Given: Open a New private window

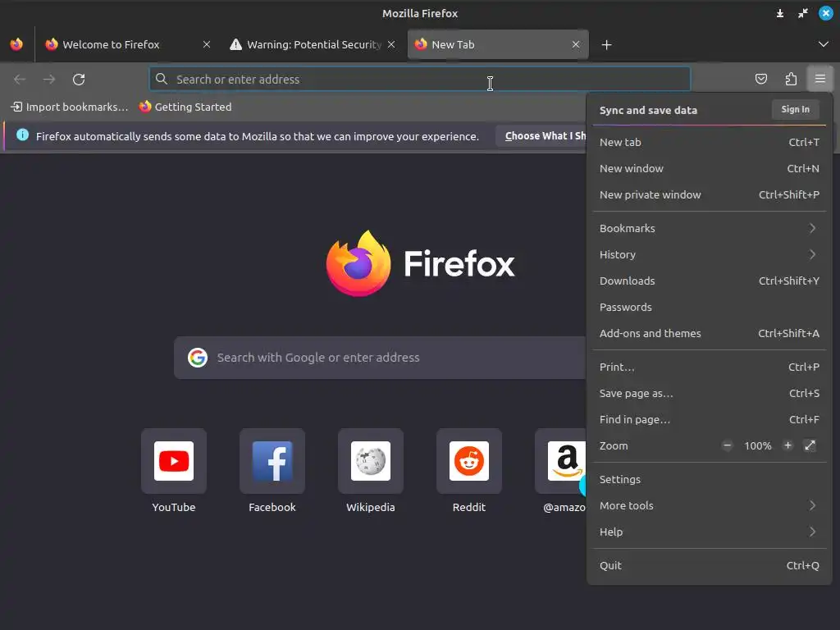Looking at the screenshot, I should tap(710, 194).
